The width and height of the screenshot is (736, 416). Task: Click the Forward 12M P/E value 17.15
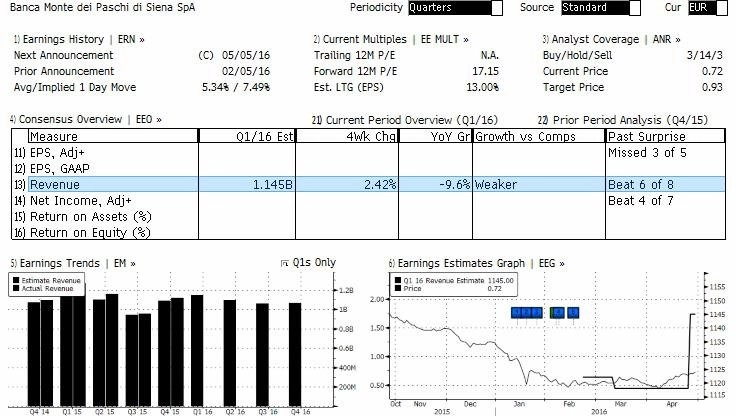tap(485, 71)
